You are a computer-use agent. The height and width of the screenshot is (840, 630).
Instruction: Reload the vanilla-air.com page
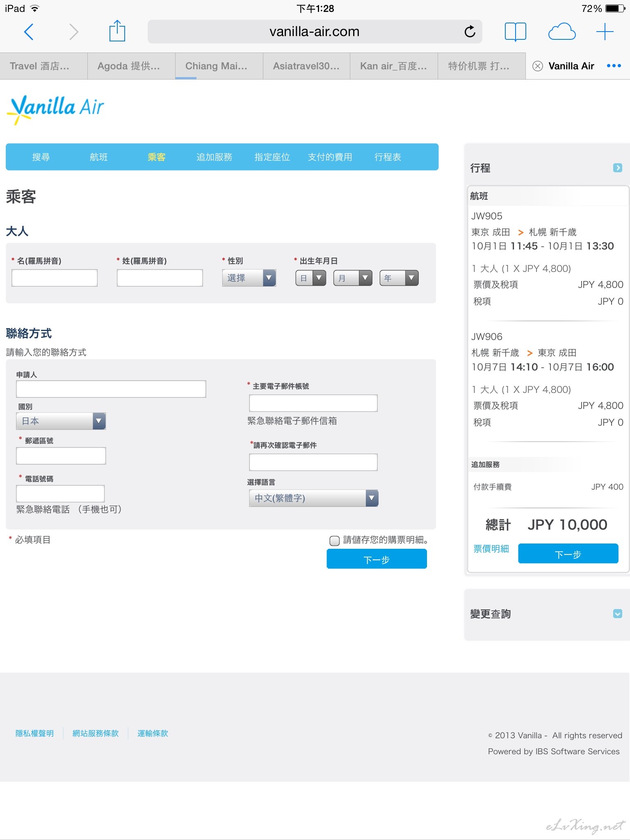click(470, 31)
